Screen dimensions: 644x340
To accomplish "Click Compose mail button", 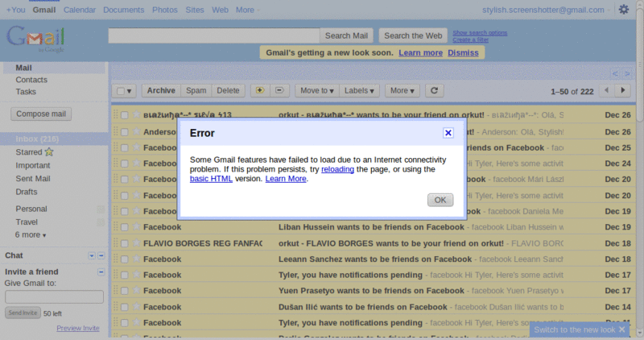I will (x=41, y=114).
